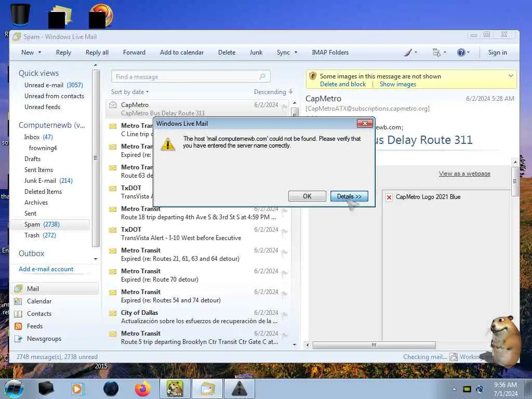This screenshot has height=399, width=532.
Task: Open the Inbox folder
Action: click(38, 137)
